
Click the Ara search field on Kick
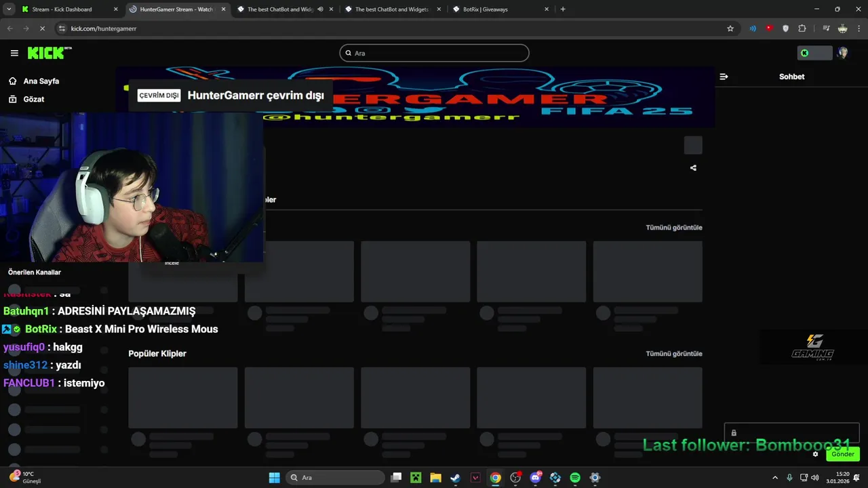pos(434,53)
